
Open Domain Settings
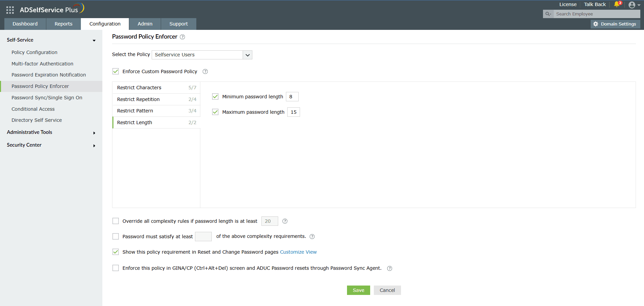coord(615,24)
